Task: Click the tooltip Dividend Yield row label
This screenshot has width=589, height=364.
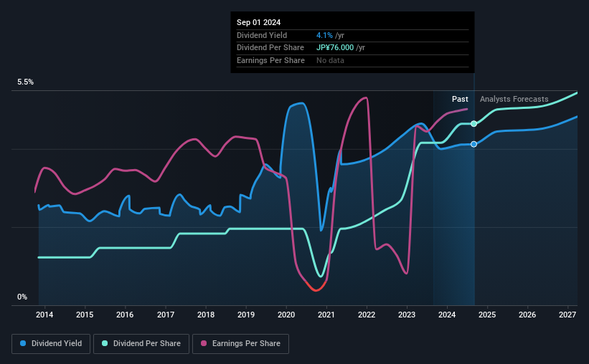Action: (x=262, y=35)
